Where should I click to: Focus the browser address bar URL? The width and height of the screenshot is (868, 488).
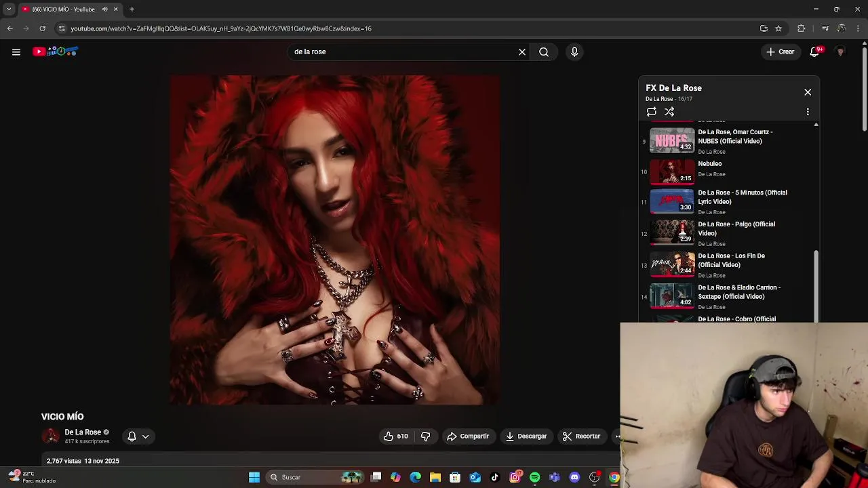click(221, 28)
